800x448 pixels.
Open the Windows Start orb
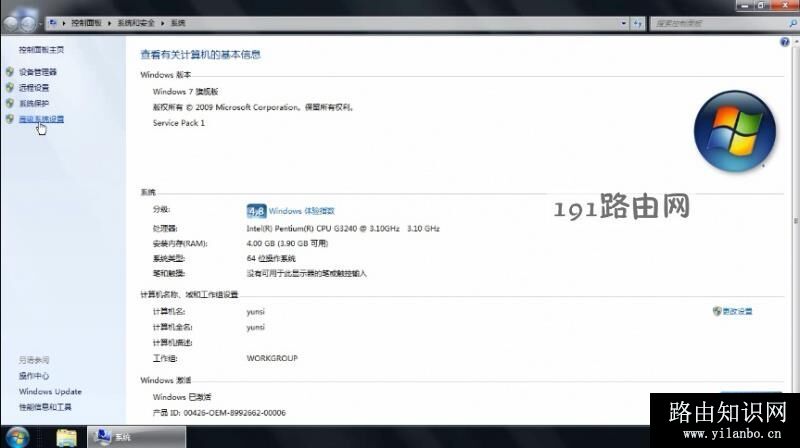[17, 437]
